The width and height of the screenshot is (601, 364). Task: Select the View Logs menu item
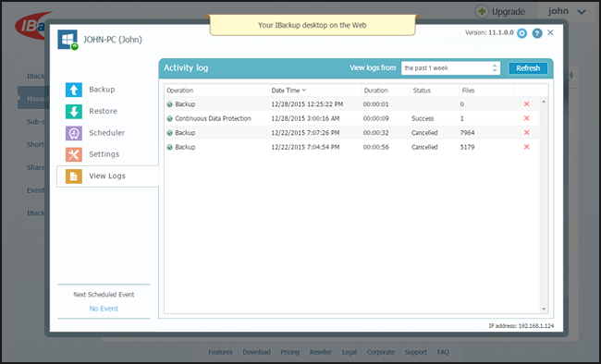coord(107,176)
